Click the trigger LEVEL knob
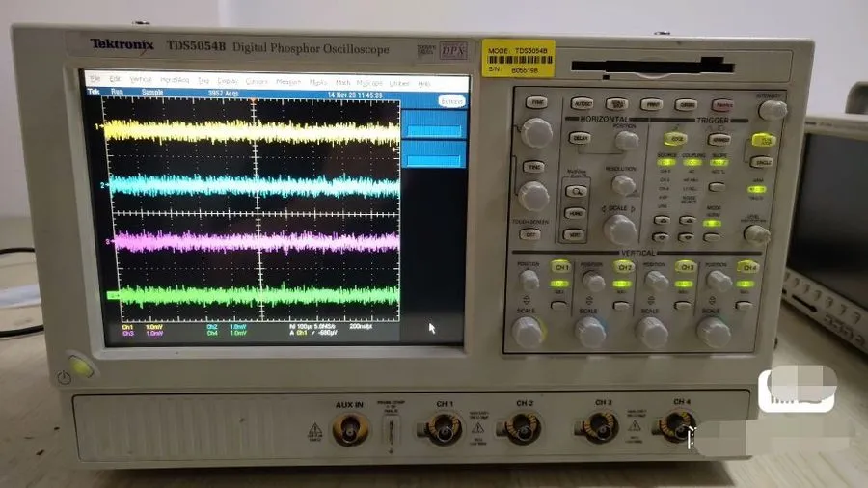 tap(755, 235)
